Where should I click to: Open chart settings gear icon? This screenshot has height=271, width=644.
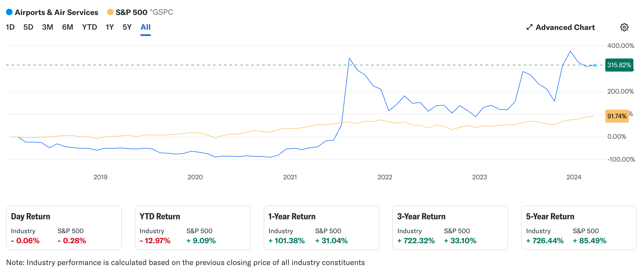624,27
